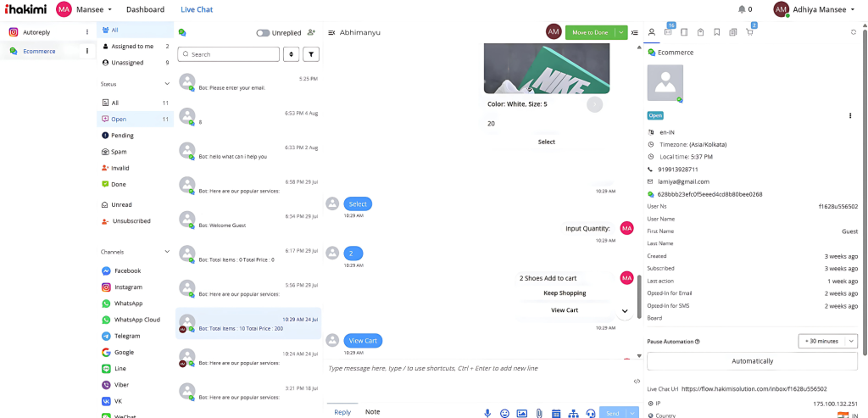868x418 pixels.
Task: Click the conversation search field
Action: 229,54
